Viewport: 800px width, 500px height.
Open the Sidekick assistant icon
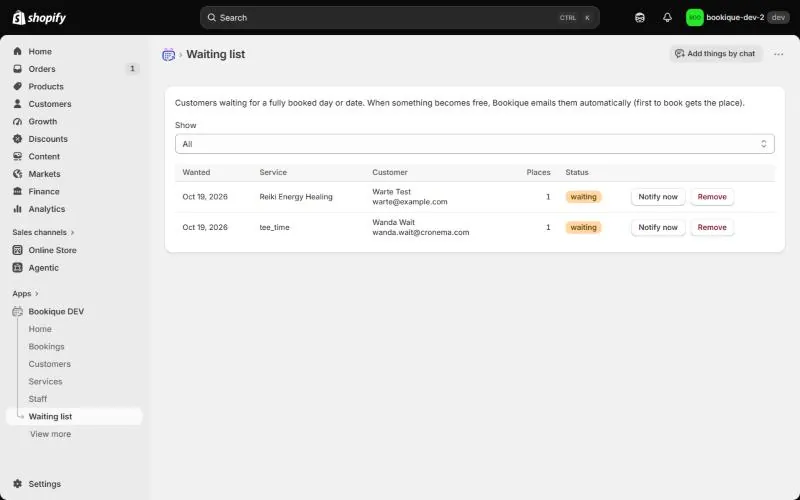pos(640,17)
